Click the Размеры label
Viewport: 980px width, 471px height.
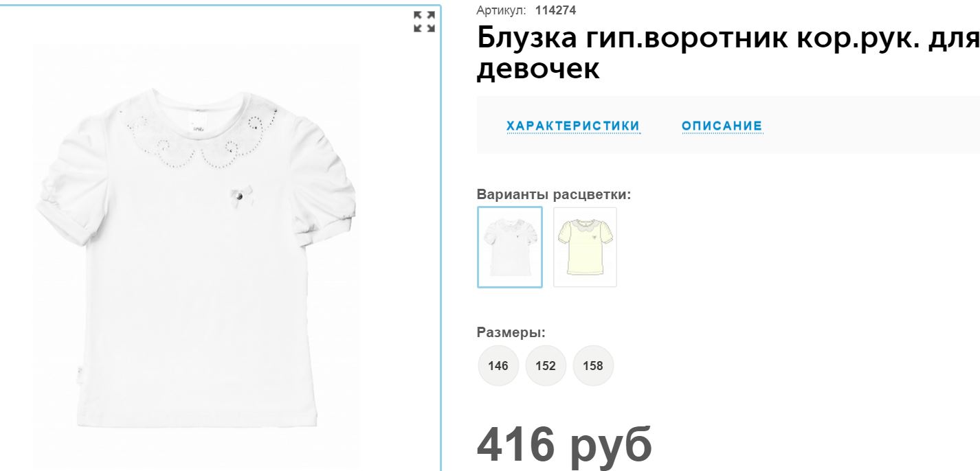(x=511, y=332)
